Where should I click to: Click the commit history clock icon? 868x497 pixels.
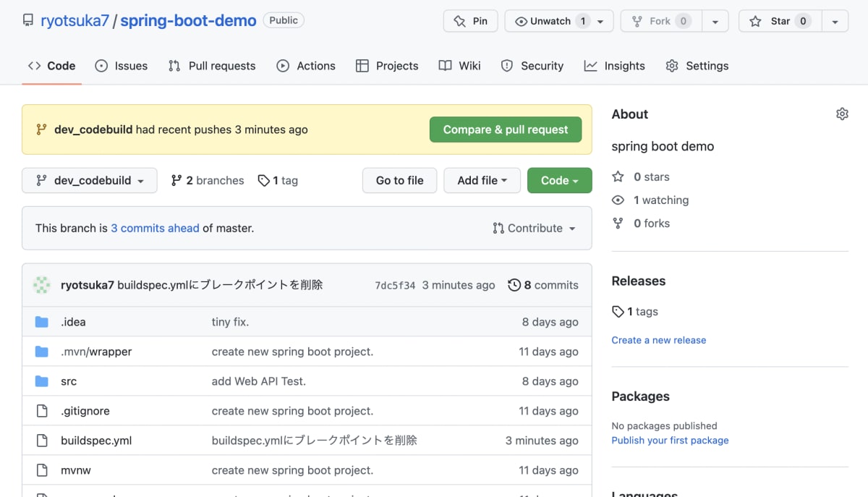point(514,285)
